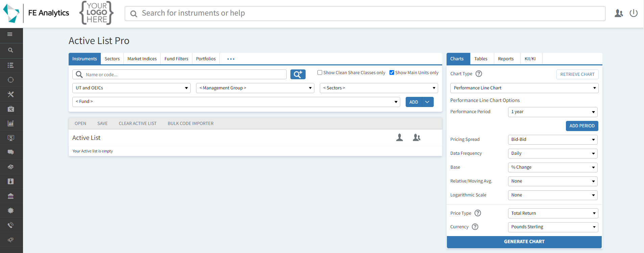Screen dimensions: 644x253
Task: Click the advanced search magnifier plus button
Action: (297, 75)
